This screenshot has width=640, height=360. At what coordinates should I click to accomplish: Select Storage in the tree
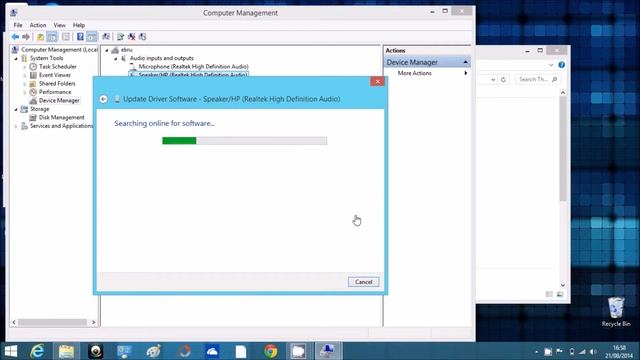(x=40, y=109)
